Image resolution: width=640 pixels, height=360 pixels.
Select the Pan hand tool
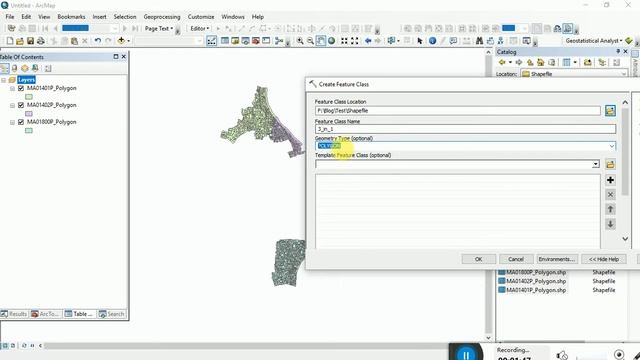click(321, 41)
